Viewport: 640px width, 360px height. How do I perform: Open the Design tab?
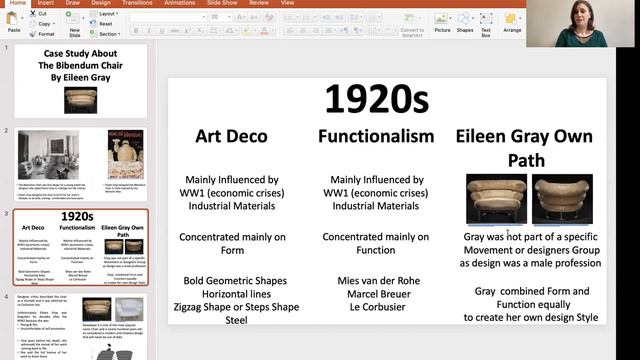[x=101, y=3]
